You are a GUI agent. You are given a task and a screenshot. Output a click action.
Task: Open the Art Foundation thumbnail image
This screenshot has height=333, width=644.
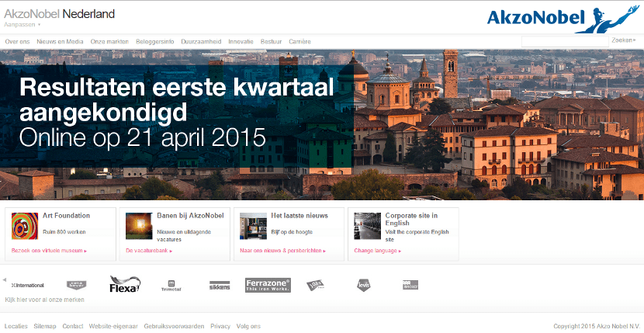click(25, 226)
